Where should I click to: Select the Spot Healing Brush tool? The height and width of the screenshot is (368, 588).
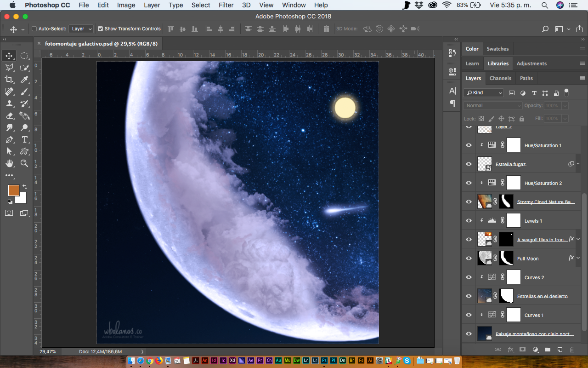pos(9,92)
